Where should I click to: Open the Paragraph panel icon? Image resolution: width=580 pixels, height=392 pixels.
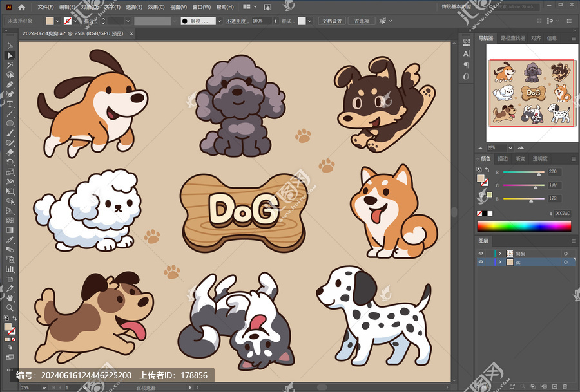(466, 65)
